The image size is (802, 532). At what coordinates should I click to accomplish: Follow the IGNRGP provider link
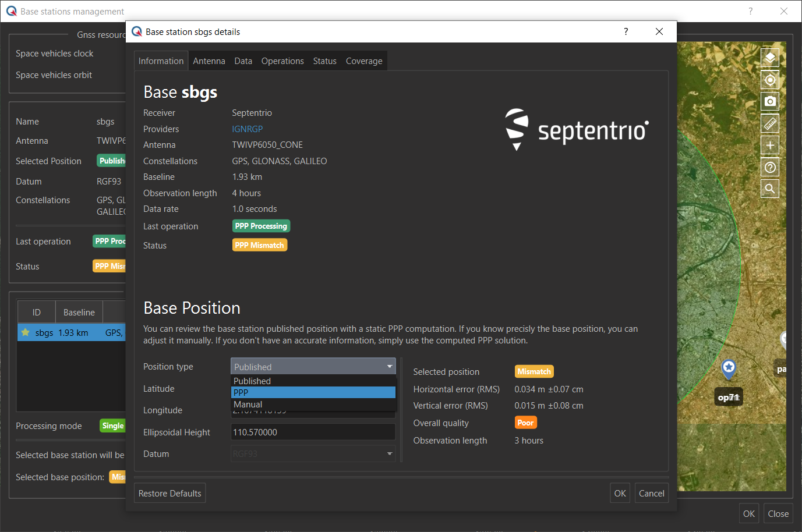point(247,129)
